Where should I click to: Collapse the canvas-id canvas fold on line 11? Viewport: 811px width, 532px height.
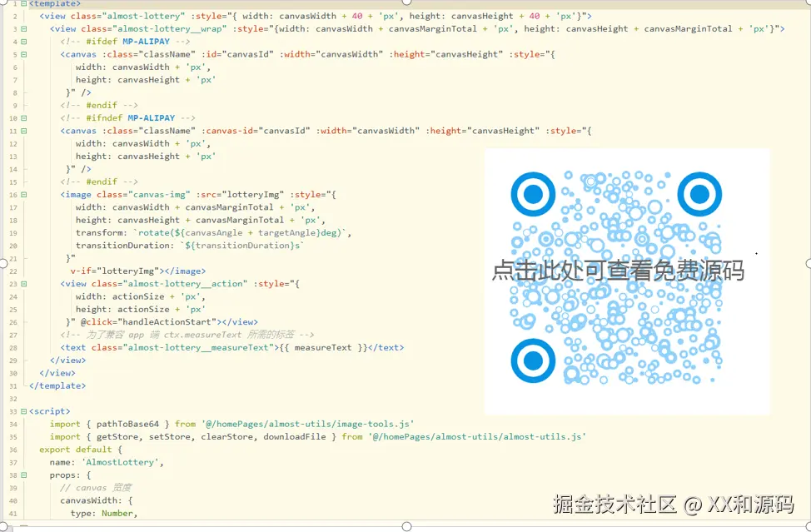[x=24, y=131]
